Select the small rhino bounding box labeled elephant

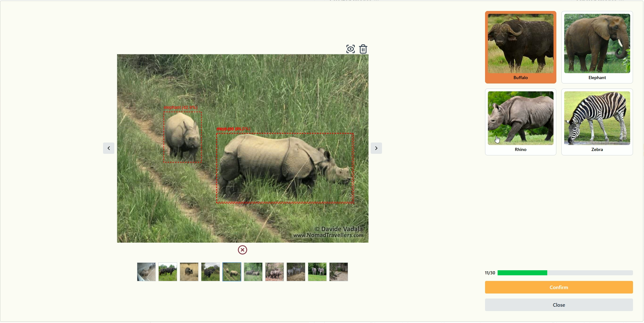183,137
